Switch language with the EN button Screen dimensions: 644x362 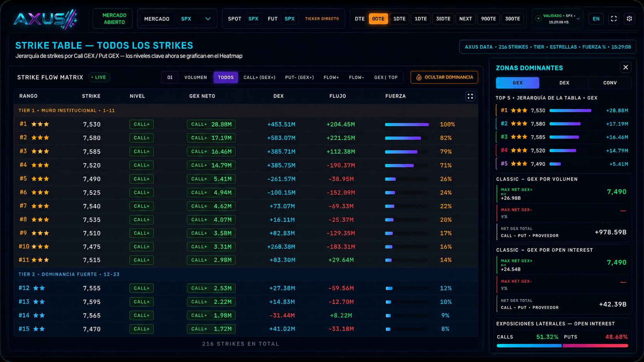pyautogui.click(x=596, y=18)
